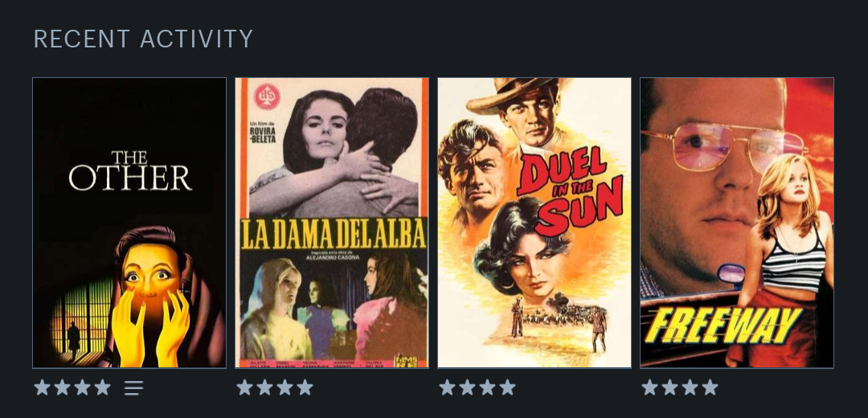Click the second star under Freeway

coord(670,387)
